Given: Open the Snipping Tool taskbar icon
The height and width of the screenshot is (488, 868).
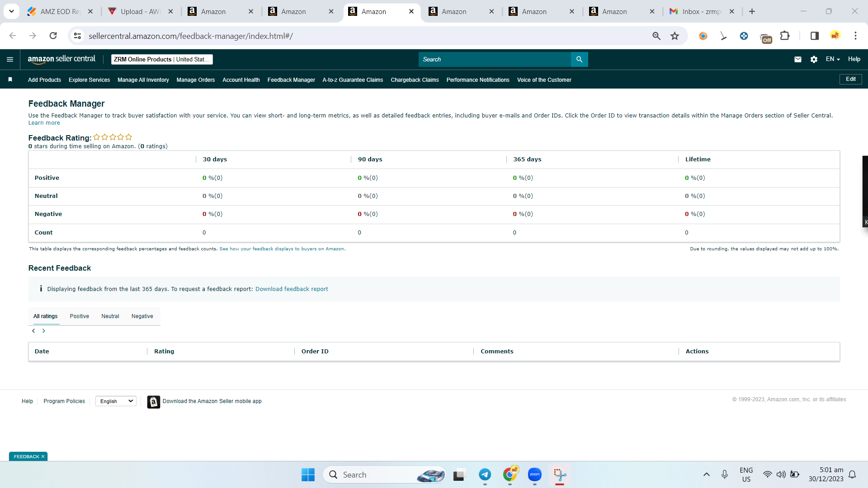Looking at the screenshot, I should [x=560, y=474].
